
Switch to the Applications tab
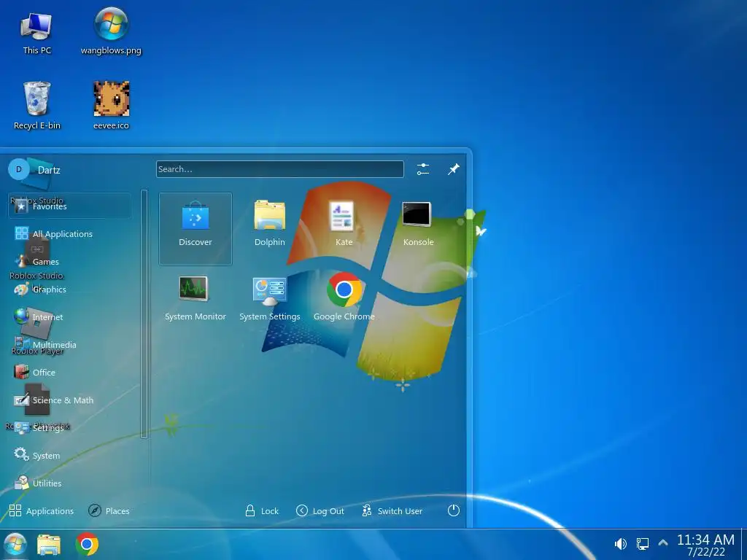tap(42, 511)
